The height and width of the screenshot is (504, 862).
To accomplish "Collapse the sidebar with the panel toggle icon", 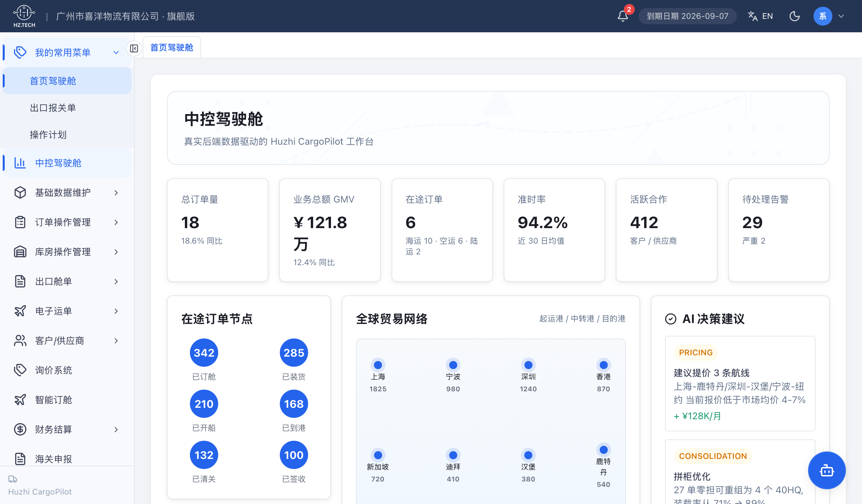I will coord(134,48).
